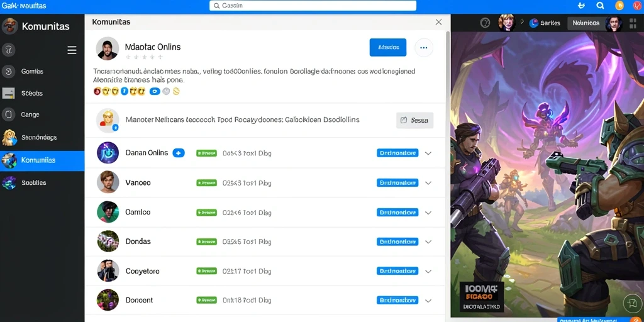Open the Scbobs sidebar icon
The image size is (644, 322).
9,93
